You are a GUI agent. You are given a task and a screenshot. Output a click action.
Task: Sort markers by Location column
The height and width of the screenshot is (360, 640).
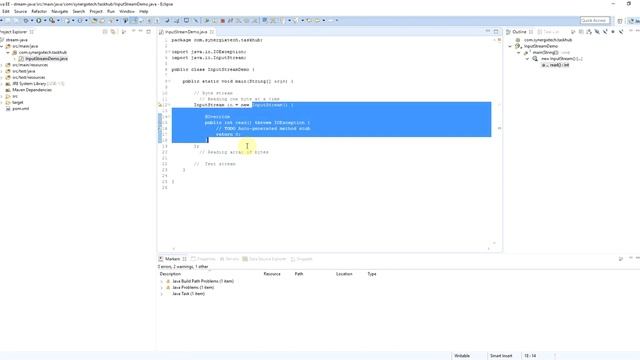[344, 274]
